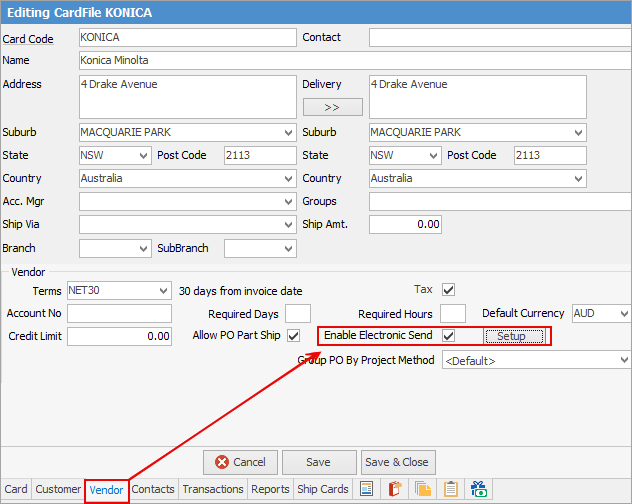The image size is (632, 504).
Task: Open the clipboard tab icon
Action: click(451, 489)
